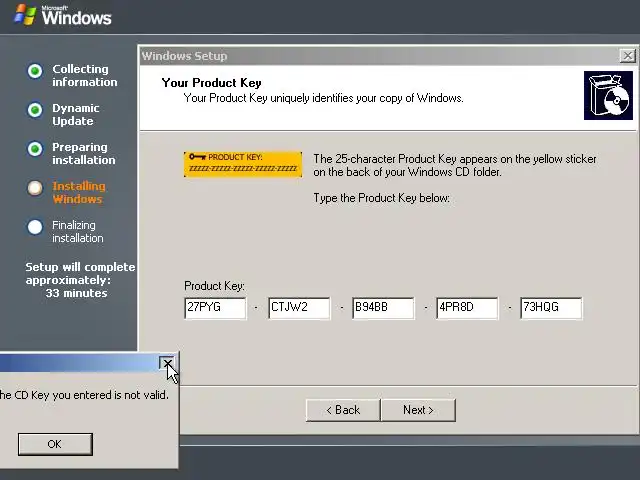
Task: Select the third product key field B94BB
Action: [383, 308]
